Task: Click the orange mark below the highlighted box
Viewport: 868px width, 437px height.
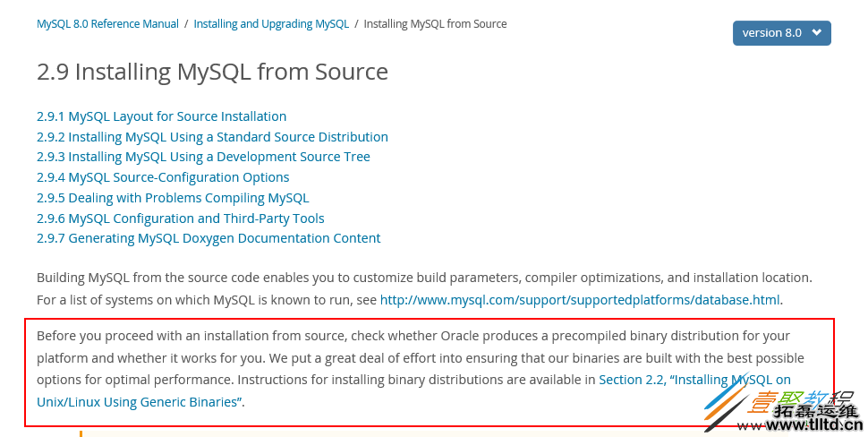Action: pyautogui.click(x=81, y=433)
